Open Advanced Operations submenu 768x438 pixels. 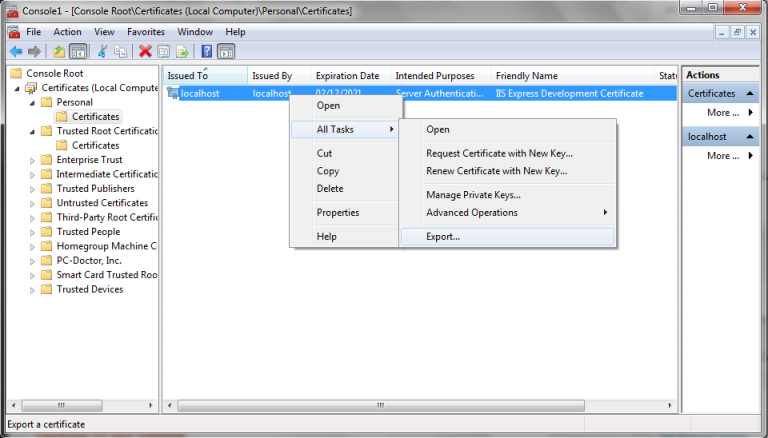coord(507,213)
